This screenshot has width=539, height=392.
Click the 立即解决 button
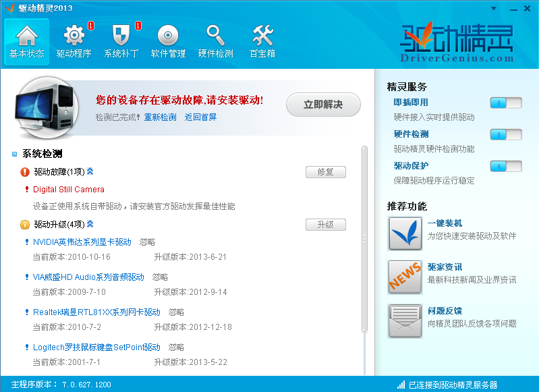pyautogui.click(x=323, y=104)
